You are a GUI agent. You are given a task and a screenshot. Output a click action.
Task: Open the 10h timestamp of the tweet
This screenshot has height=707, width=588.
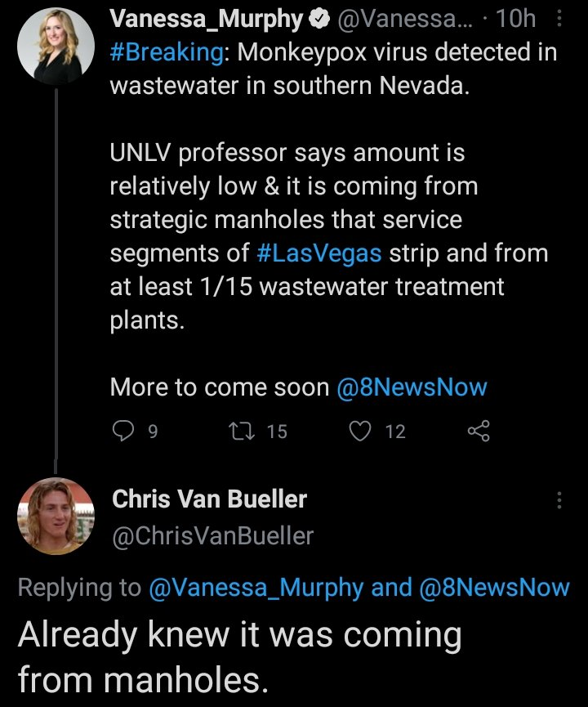click(514, 18)
